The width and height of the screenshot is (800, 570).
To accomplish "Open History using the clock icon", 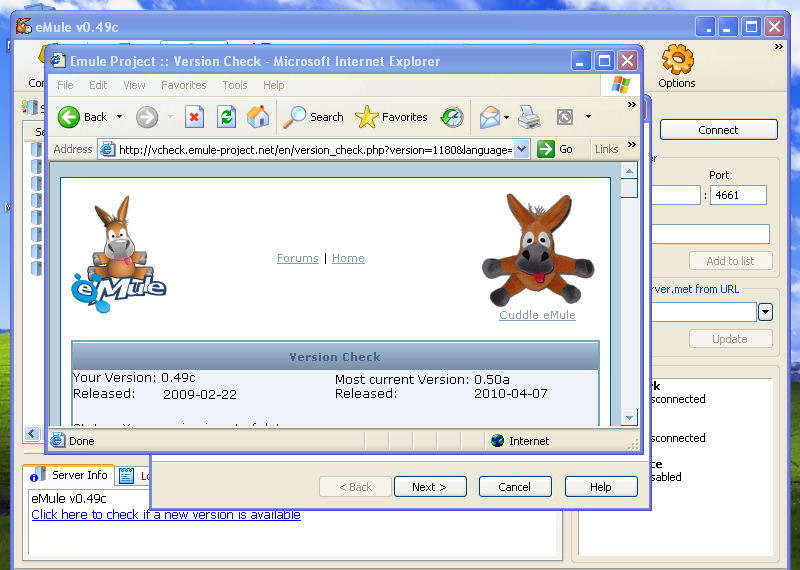I will [x=452, y=117].
